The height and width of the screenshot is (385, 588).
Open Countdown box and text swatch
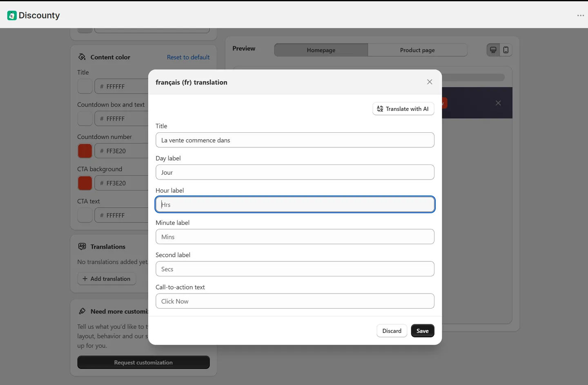tap(85, 119)
